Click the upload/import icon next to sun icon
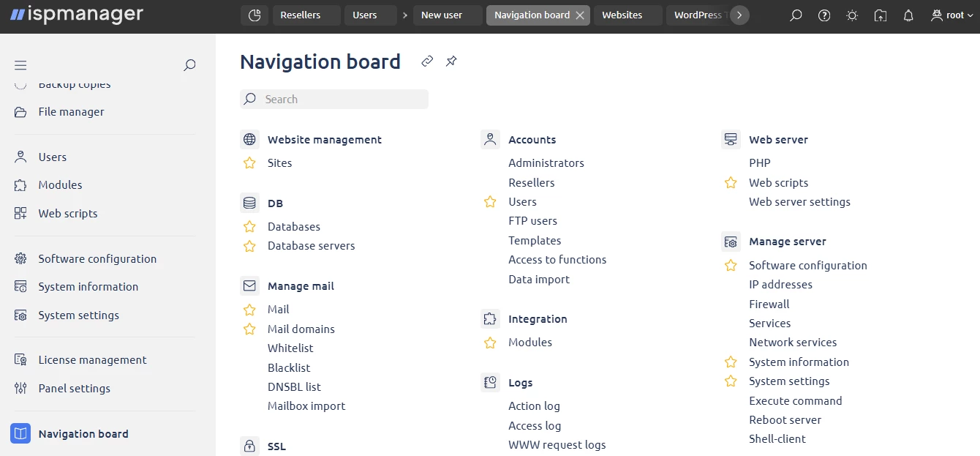Viewport: 980px width, 456px height. (x=880, y=15)
